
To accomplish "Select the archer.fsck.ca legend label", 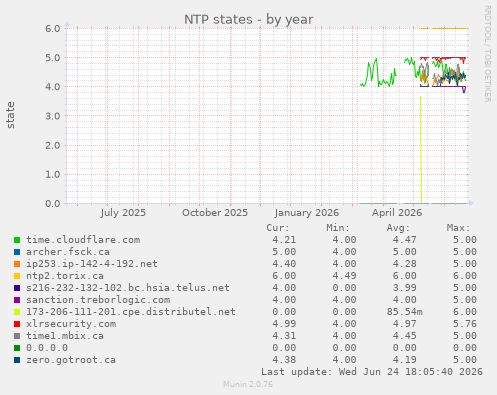I will pyautogui.click(x=68, y=252).
